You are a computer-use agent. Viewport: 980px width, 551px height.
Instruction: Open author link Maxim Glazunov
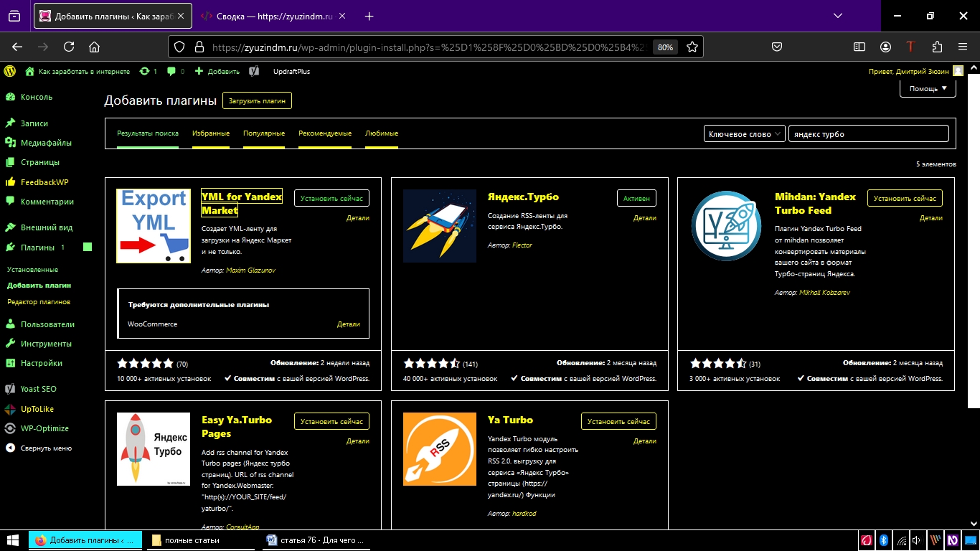(x=250, y=270)
